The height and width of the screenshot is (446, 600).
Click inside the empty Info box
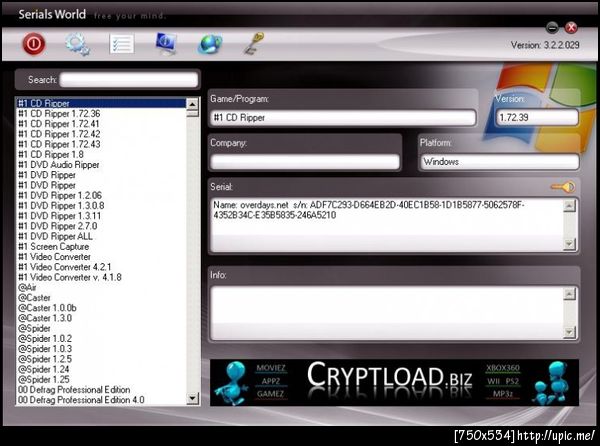click(x=386, y=313)
